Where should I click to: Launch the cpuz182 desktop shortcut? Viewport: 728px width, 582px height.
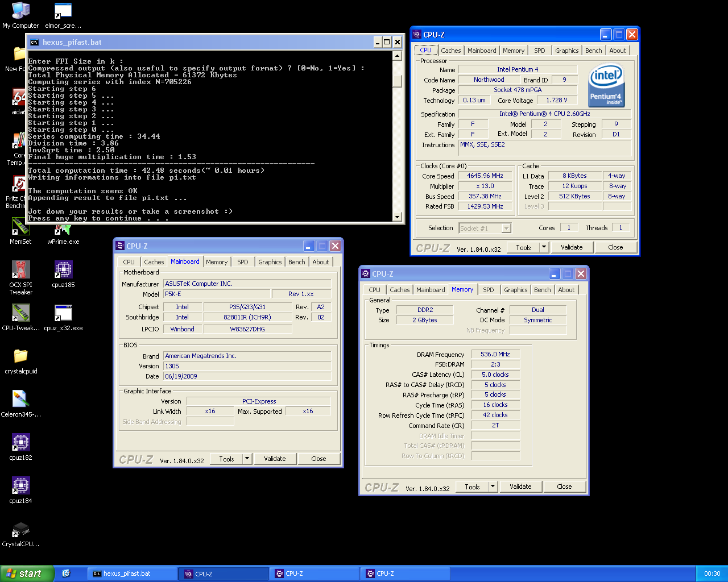(x=20, y=447)
